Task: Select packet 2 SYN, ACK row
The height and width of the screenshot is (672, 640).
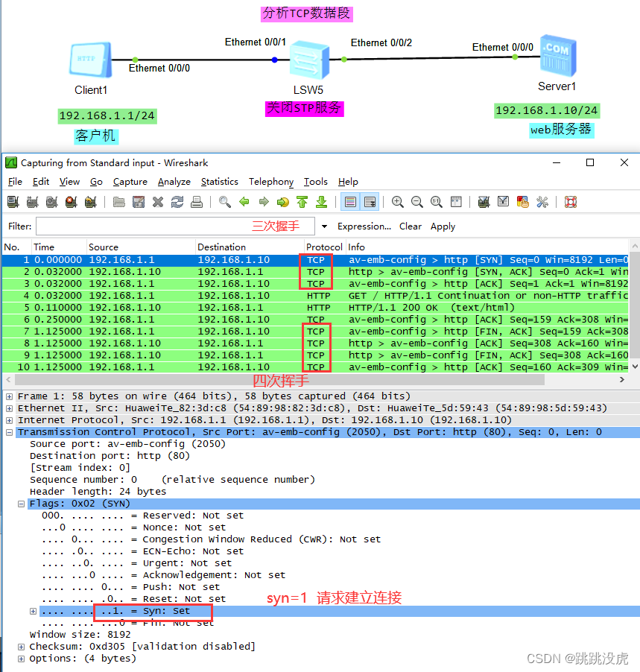Action: [315, 272]
